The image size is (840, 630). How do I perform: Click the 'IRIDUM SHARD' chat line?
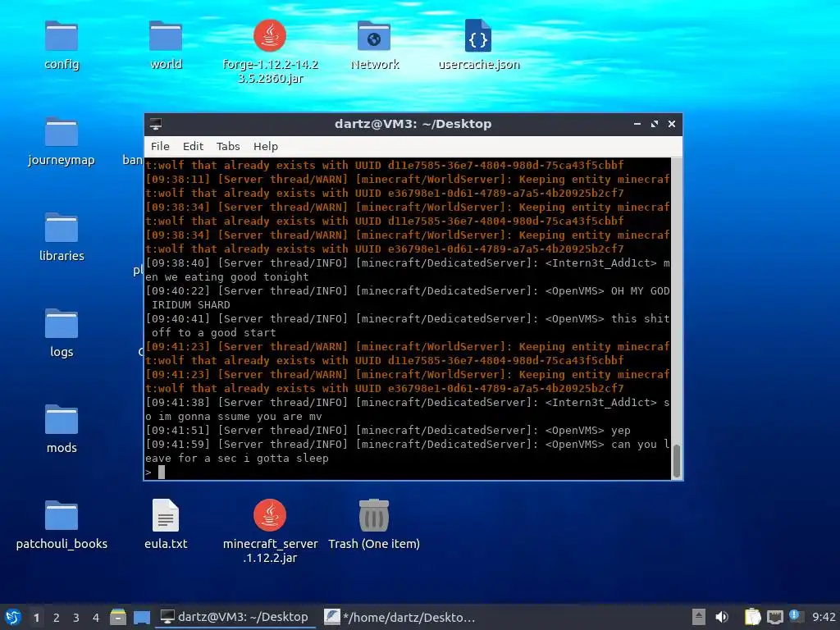click(x=190, y=305)
